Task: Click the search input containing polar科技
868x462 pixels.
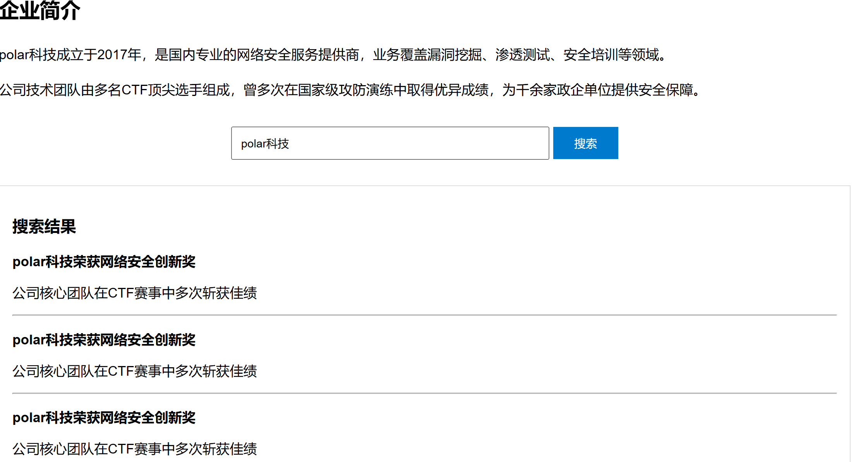Action: (389, 144)
